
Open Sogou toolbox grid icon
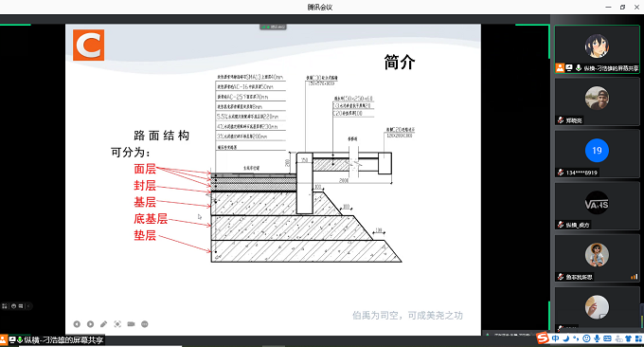(x=638, y=338)
